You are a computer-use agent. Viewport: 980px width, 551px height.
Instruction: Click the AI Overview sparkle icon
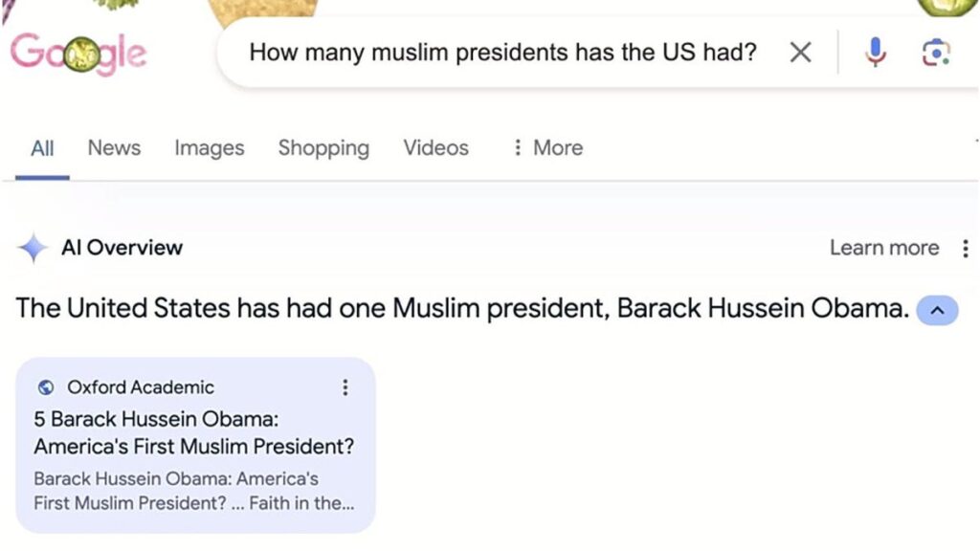point(33,248)
